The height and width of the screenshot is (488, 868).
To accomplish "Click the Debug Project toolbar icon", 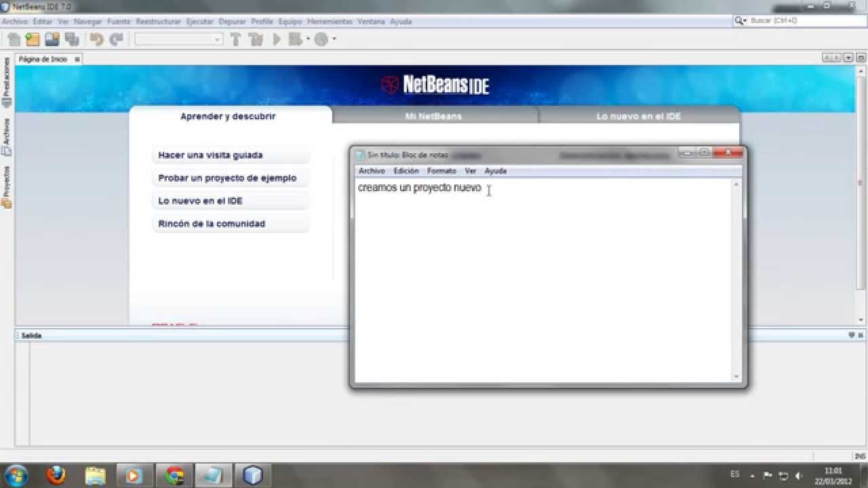I will [294, 39].
